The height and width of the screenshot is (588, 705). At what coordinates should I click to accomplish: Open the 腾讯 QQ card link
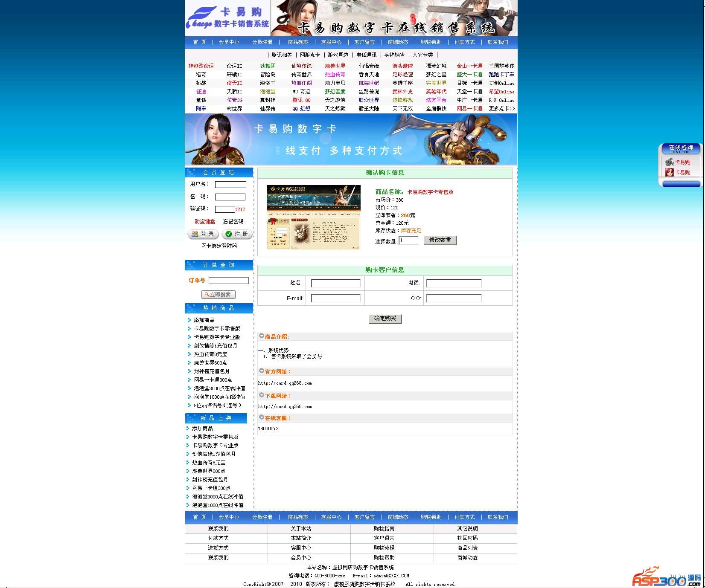pos(301,100)
